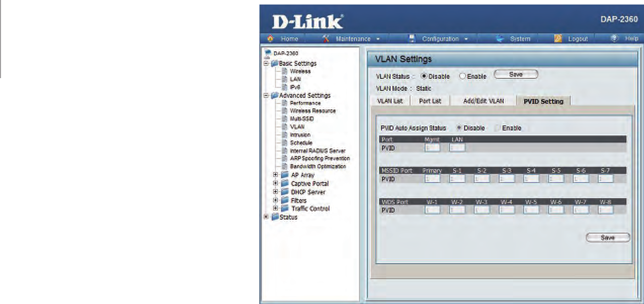
Task: Set VLAN Status to Disable
Action: (424, 76)
